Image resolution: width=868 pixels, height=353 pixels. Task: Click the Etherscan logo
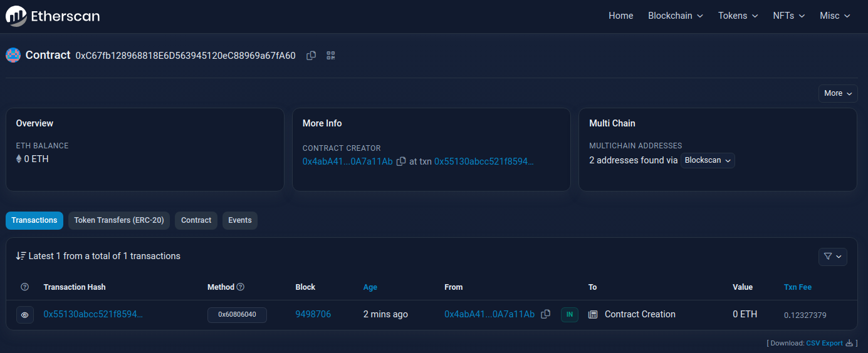(x=53, y=16)
